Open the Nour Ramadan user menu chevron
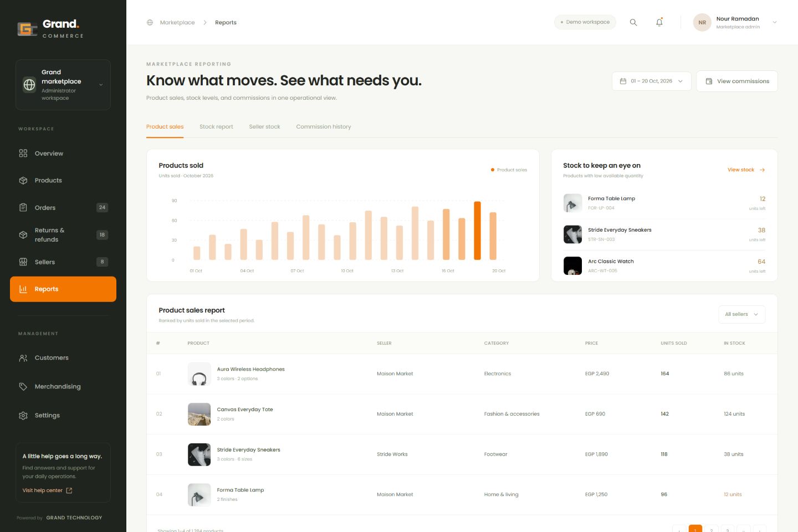This screenshot has width=798, height=532. (775, 23)
